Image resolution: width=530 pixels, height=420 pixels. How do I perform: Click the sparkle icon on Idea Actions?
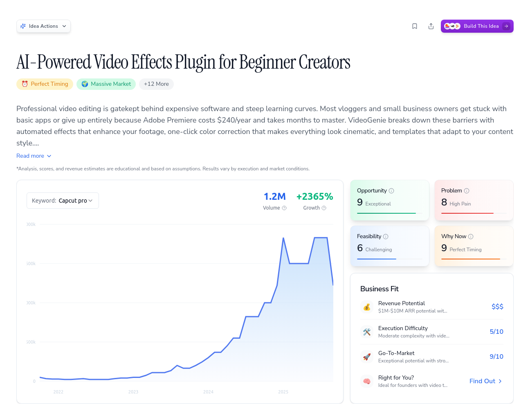tap(23, 26)
